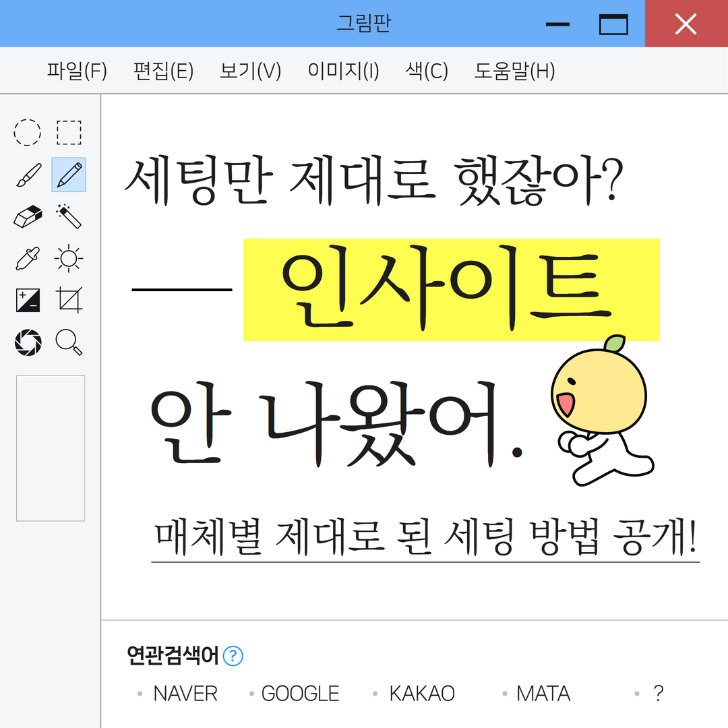Close the 그림판 window
The width and height of the screenshot is (728, 728).
click(x=686, y=24)
